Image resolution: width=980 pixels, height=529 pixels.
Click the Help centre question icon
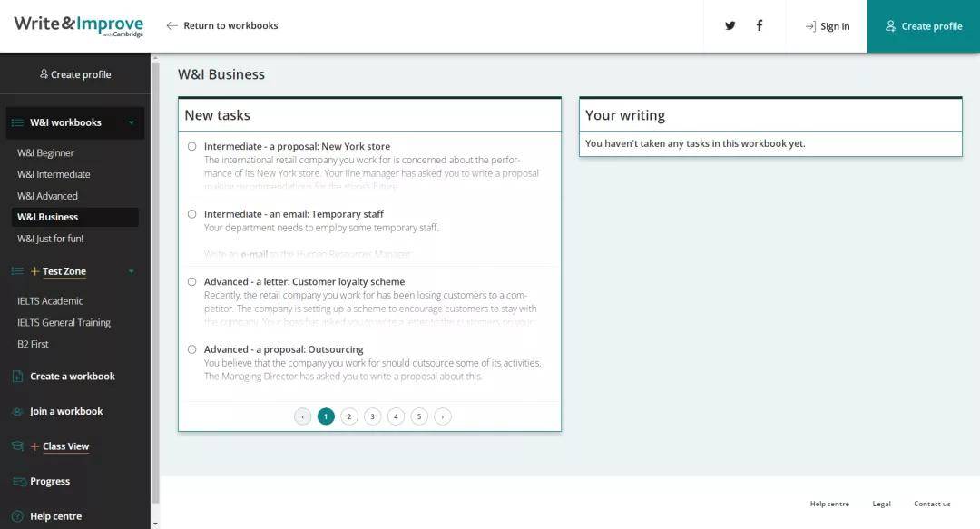pyautogui.click(x=17, y=516)
